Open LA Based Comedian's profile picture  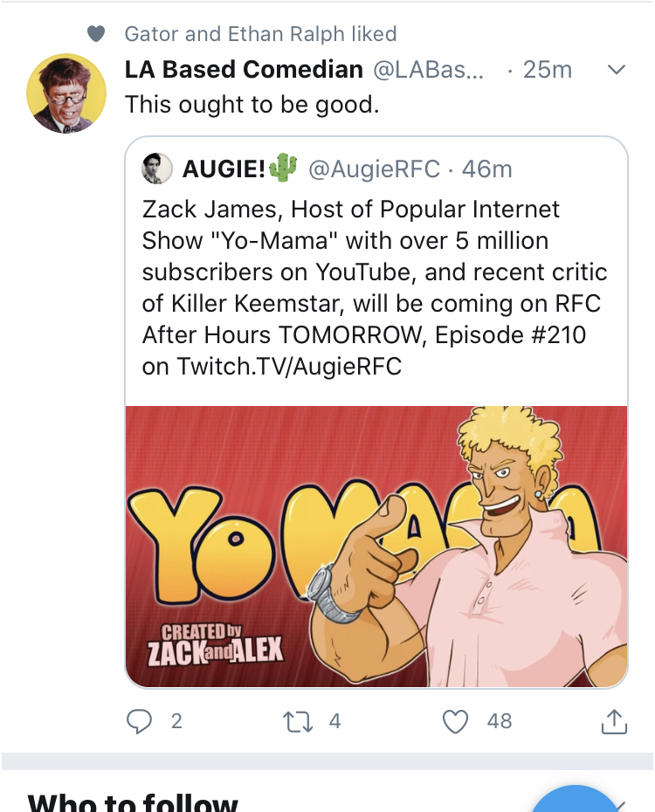tap(66, 93)
